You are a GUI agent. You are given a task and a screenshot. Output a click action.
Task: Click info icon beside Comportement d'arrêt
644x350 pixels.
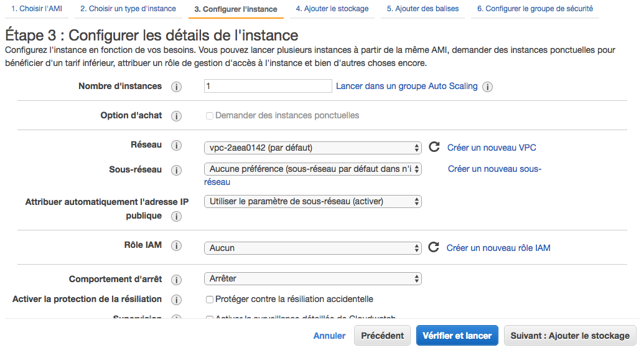tap(176, 280)
